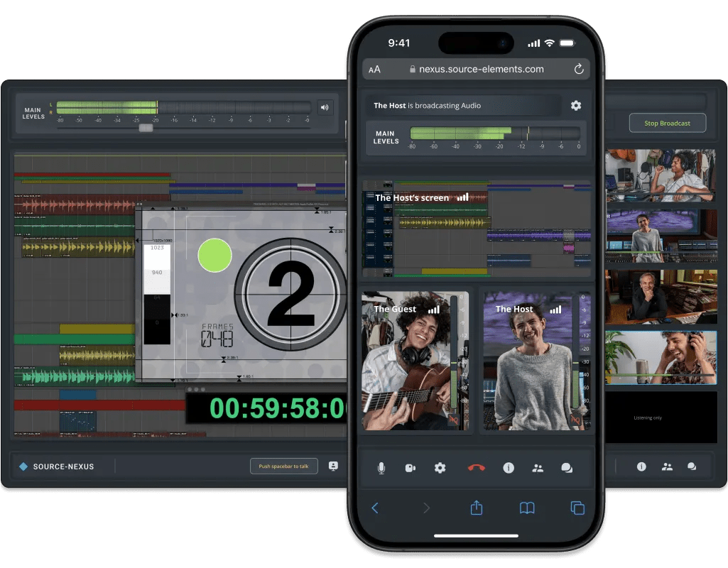Open the chat bubbles in phone toolbar
Viewport: 728px width, 568px height.
pyautogui.click(x=567, y=468)
